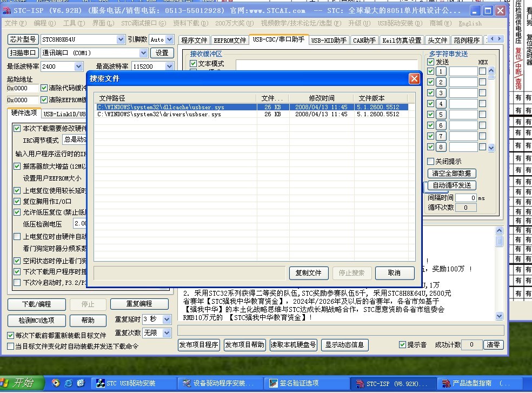The width and height of the screenshot is (532, 393).
Task: Click the 清零 button
Action: (493, 345)
